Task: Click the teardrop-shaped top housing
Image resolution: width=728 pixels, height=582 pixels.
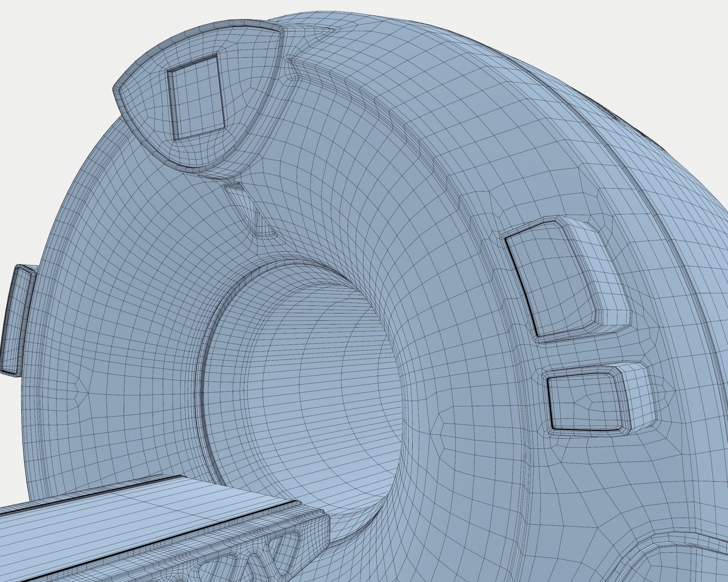Action: [x=199, y=98]
